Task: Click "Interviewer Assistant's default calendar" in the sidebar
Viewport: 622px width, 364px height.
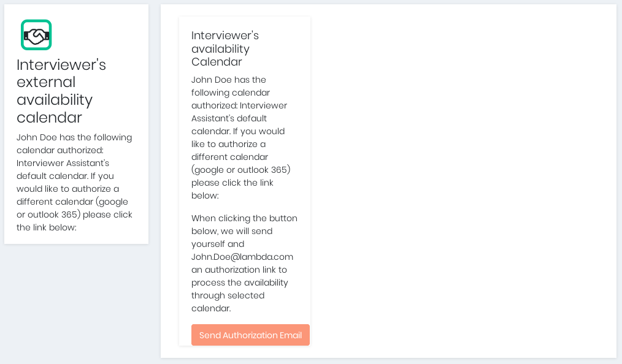Action: click(62, 169)
